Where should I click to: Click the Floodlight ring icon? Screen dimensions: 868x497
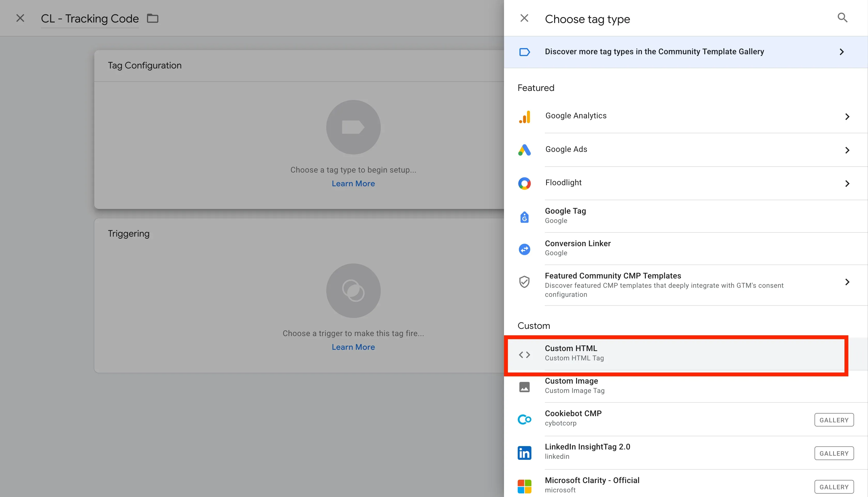[524, 183]
